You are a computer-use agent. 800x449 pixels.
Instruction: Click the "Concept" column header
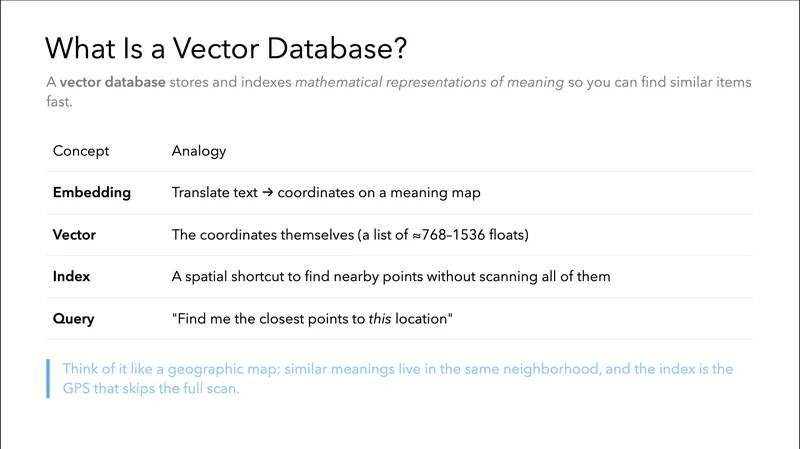pos(81,151)
